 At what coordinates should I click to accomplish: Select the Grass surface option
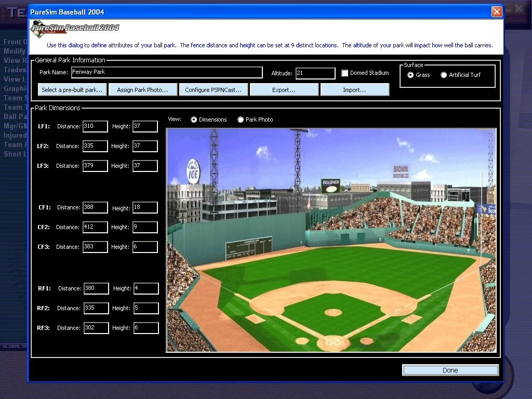411,75
